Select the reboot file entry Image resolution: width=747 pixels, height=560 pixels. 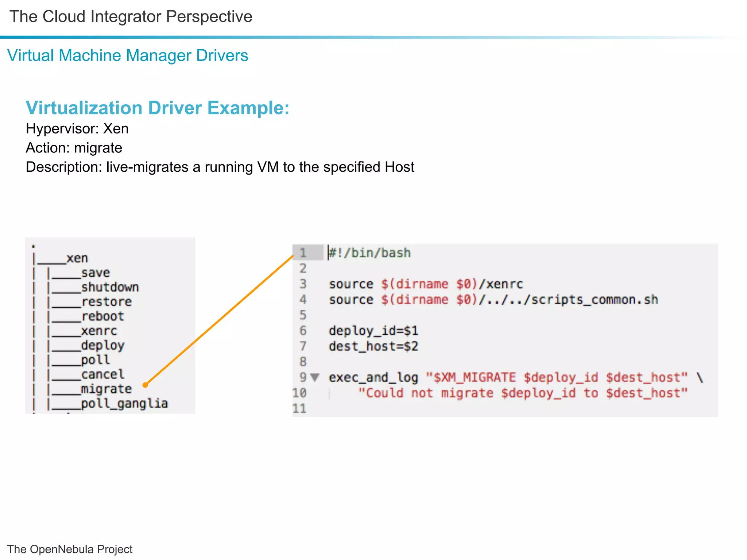pyautogui.click(x=102, y=316)
